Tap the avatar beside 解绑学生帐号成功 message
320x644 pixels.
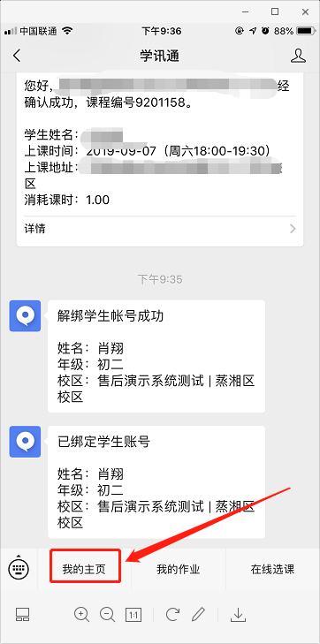25,316
